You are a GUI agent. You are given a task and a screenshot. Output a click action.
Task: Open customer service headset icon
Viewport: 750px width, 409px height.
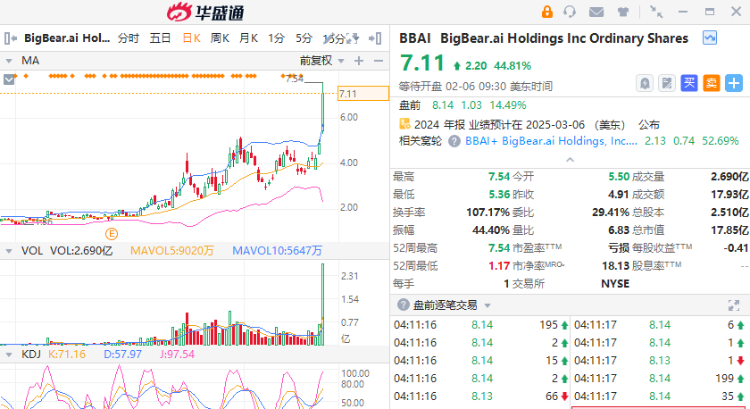(x=569, y=11)
